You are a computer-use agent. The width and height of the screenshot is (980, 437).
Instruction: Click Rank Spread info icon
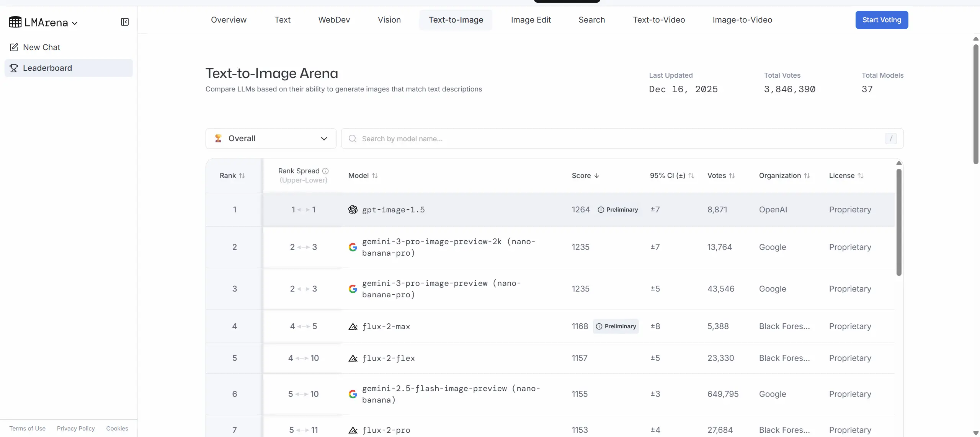point(325,171)
